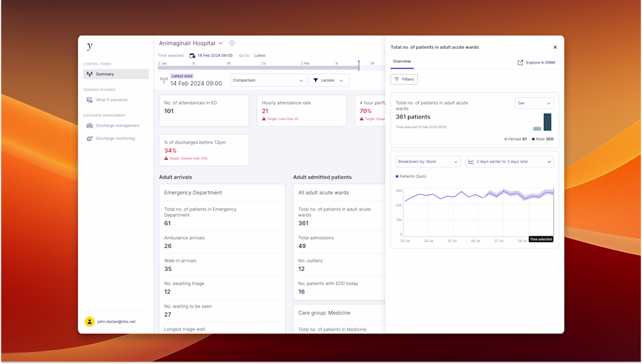Image resolution: width=642 pixels, height=364 pixels.
Task: Select the No. waiting to be seen row
Action: [x=222, y=311]
